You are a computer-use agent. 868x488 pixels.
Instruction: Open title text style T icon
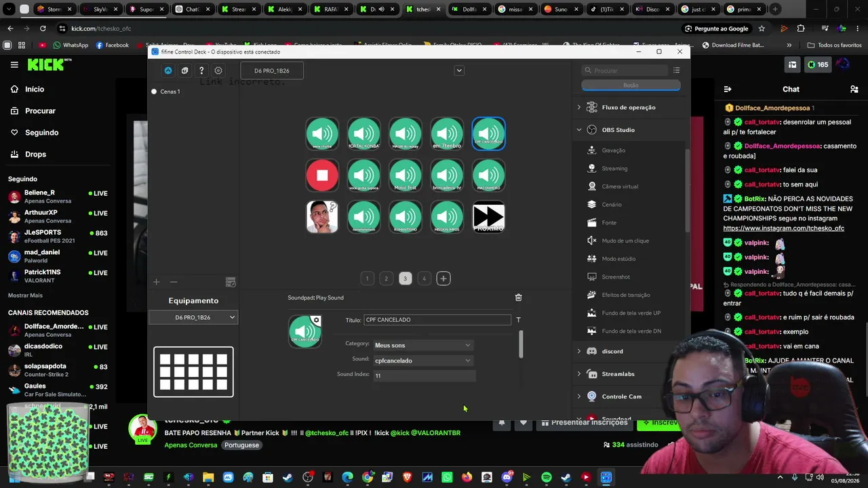[519, 320]
